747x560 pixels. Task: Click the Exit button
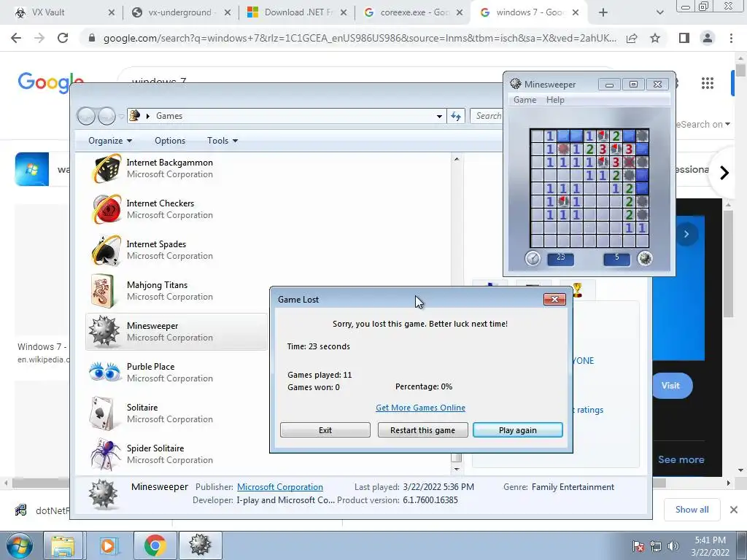pos(325,430)
